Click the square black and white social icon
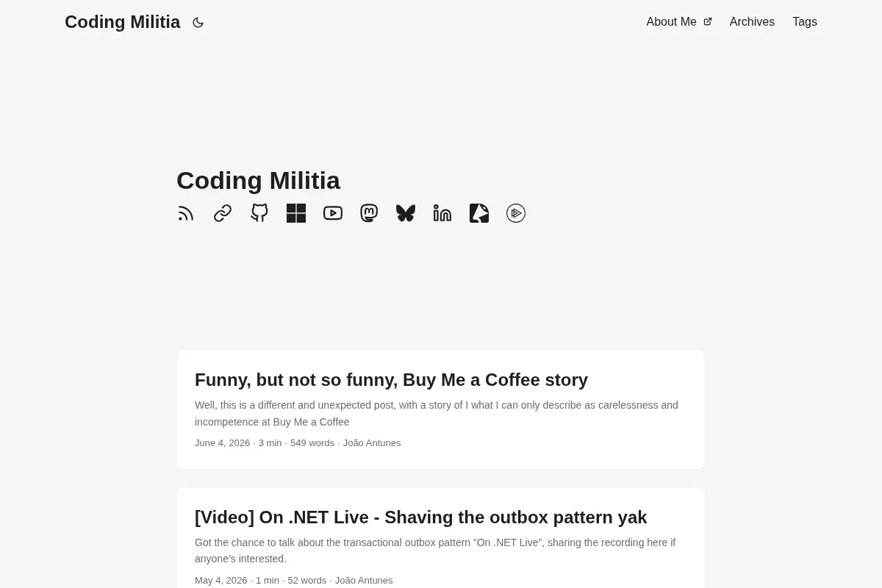 pyautogui.click(x=479, y=213)
